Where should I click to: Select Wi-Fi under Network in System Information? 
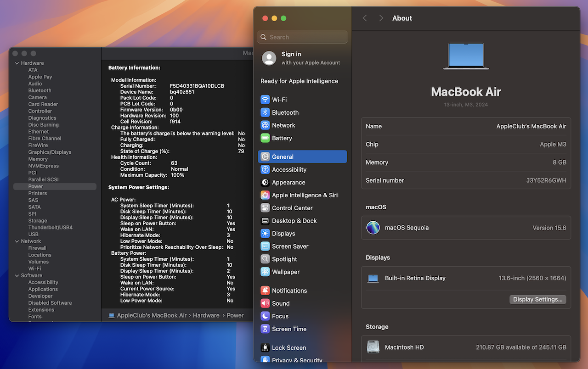34,269
